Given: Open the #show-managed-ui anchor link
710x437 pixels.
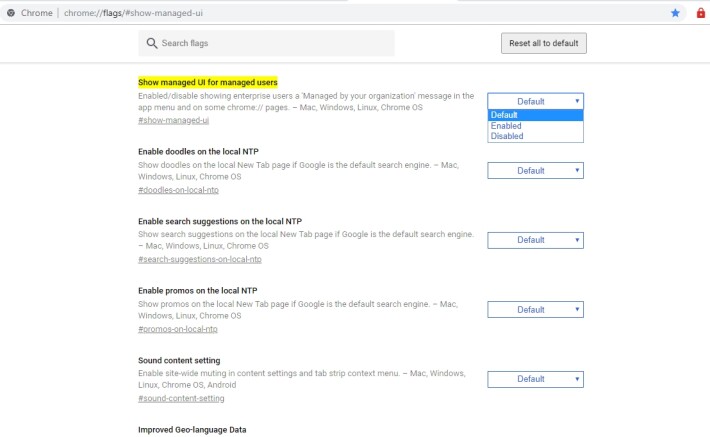Looking at the screenshot, I should pyautogui.click(x=173, y=120).
